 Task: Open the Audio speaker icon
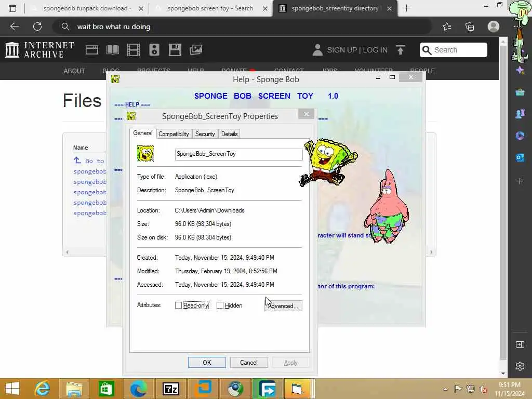tap(154, 50)
